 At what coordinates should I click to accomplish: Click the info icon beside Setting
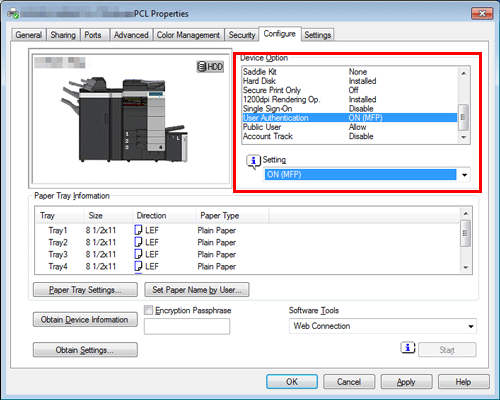tap(253, 161)
